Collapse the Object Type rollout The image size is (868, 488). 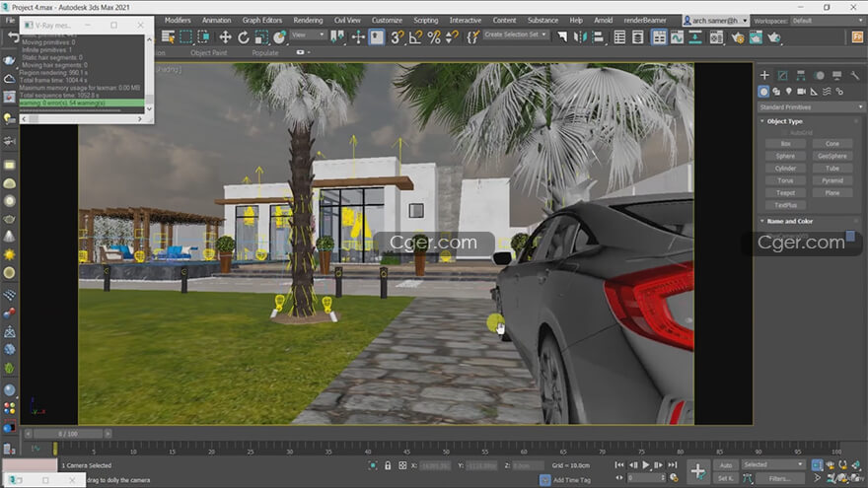tap(784, 121)
